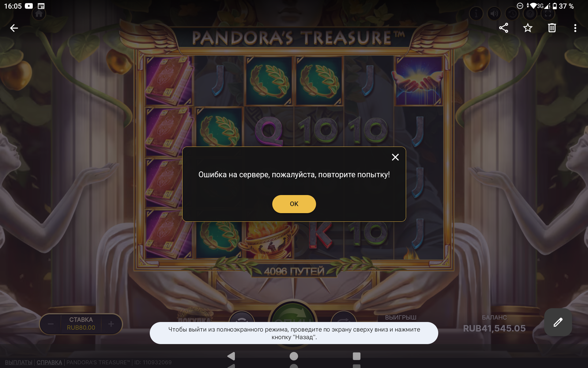
Task: Mute game sound with speaker icon
Action: [x=494, y=13]
